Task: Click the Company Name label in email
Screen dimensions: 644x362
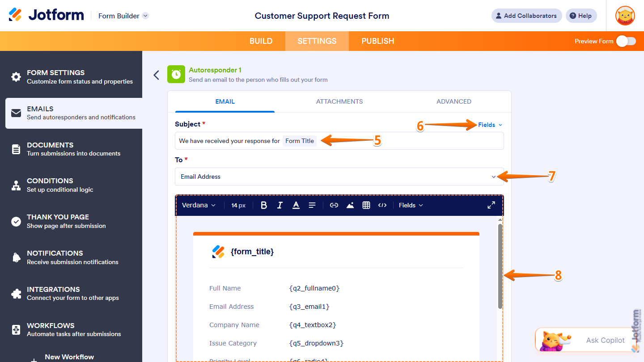Action: click(234, 325)
